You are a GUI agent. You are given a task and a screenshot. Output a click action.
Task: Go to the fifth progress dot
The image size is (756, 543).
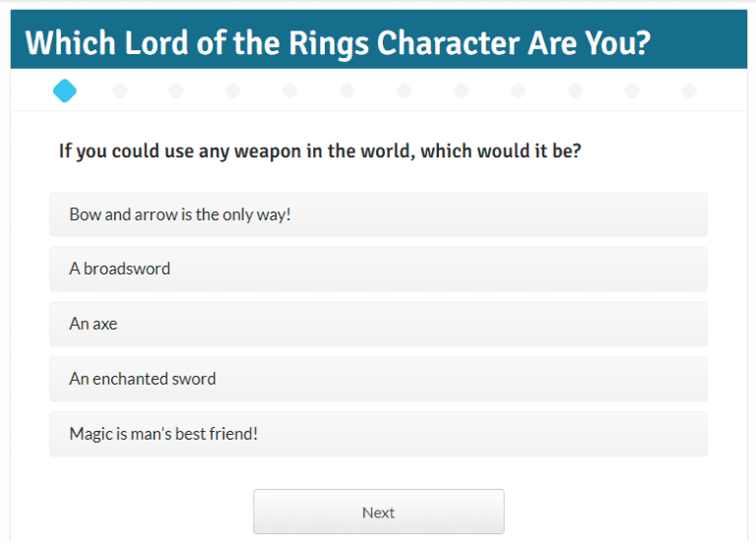coord(290,91)
